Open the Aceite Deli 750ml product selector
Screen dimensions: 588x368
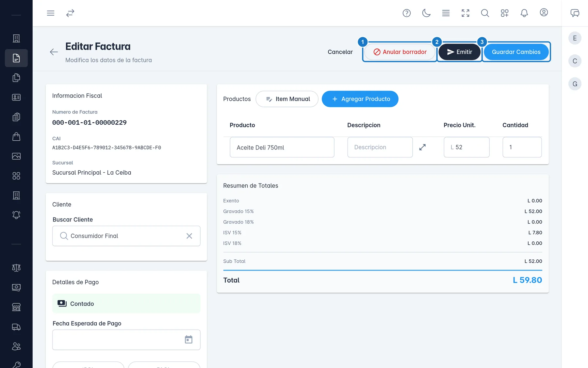tap(282, 147)
